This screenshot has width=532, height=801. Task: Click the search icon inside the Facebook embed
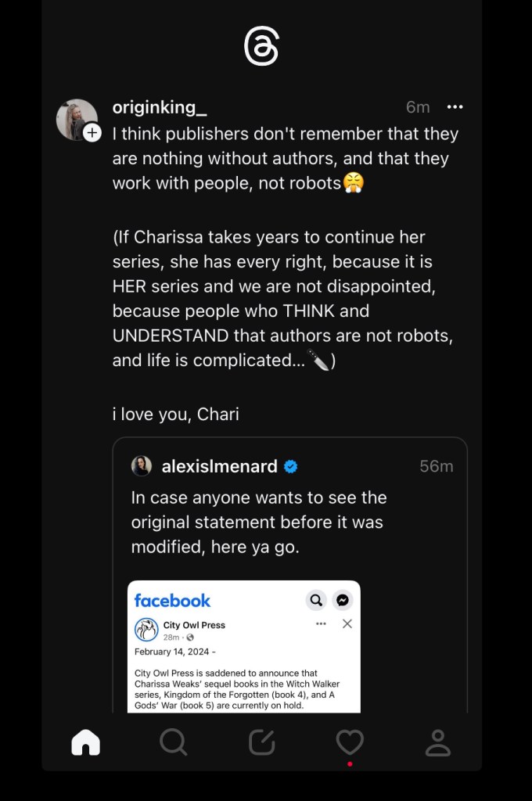pos(316,600)
